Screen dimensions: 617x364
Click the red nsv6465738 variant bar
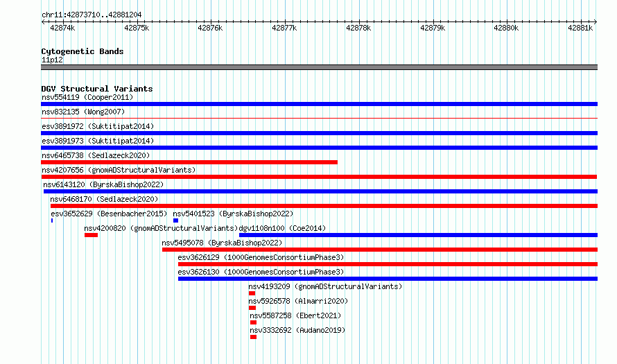pos(189,162)
